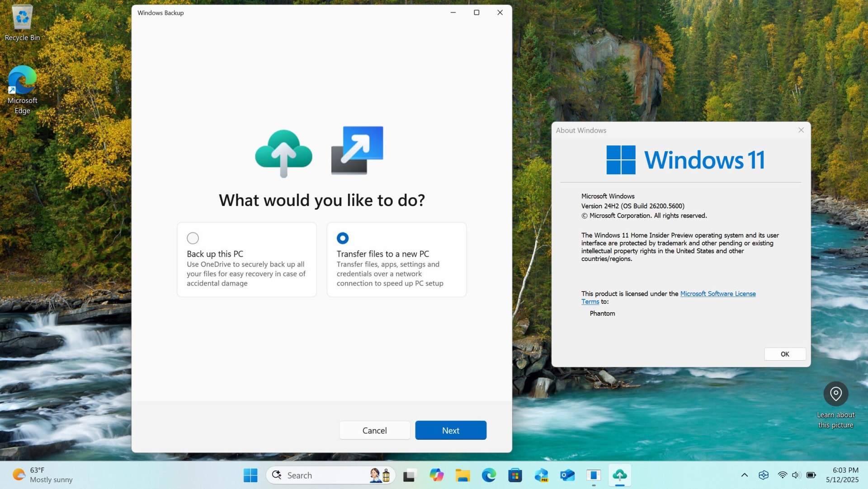Viewport: 868px width, 489px height.
Task: Open File Explorer from the taskbar
Action: (462, 475)
